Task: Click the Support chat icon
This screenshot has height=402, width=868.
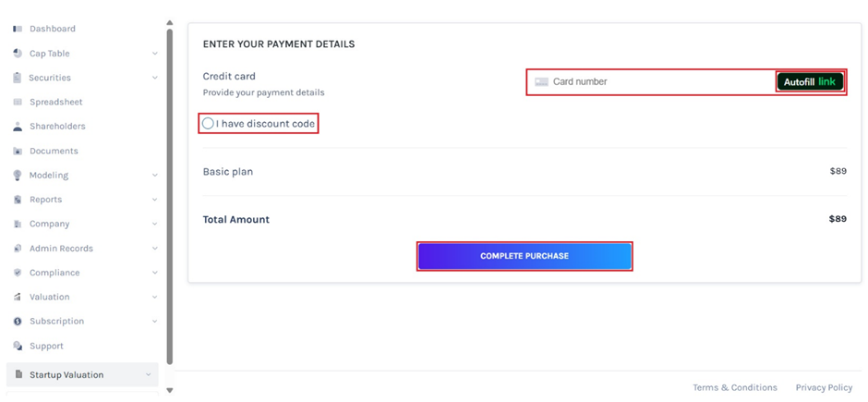Action: (x=18, y=346)
